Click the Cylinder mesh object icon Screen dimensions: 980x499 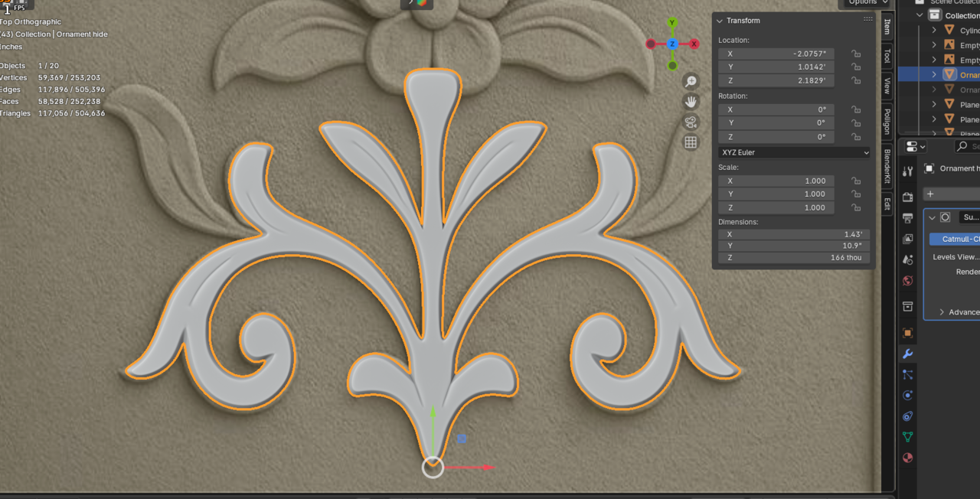(949, 31)
